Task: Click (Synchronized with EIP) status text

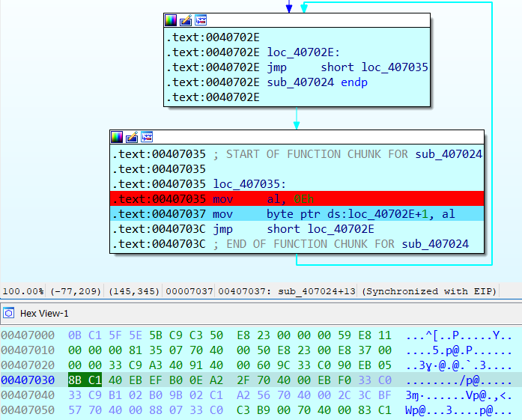Action: click(429, 291)
